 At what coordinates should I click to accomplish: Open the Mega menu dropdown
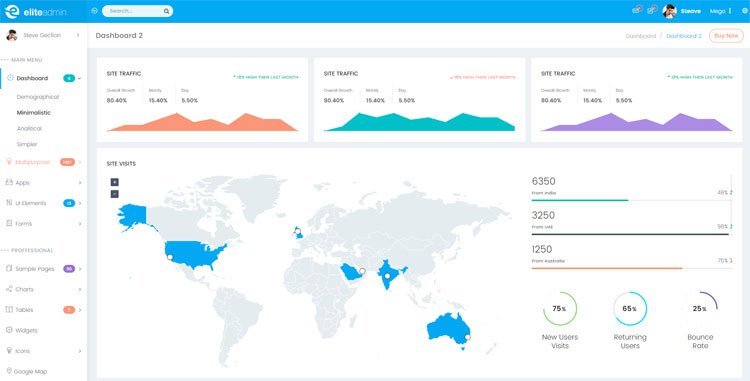pos(721,11)
